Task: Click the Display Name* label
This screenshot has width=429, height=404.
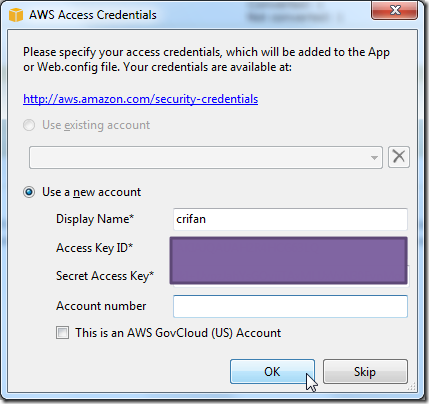Action: pyautogui.click(x=95, y=219)
